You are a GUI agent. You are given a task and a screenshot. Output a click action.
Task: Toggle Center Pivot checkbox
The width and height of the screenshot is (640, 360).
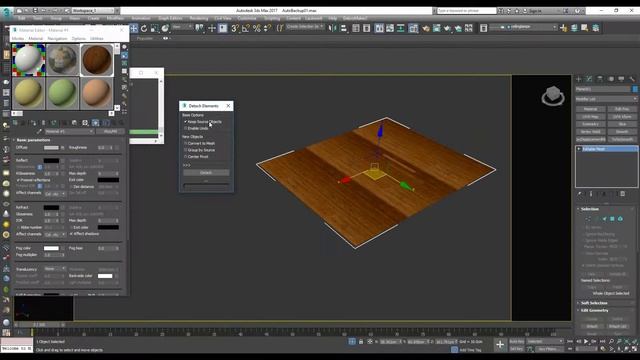(185, 156)
